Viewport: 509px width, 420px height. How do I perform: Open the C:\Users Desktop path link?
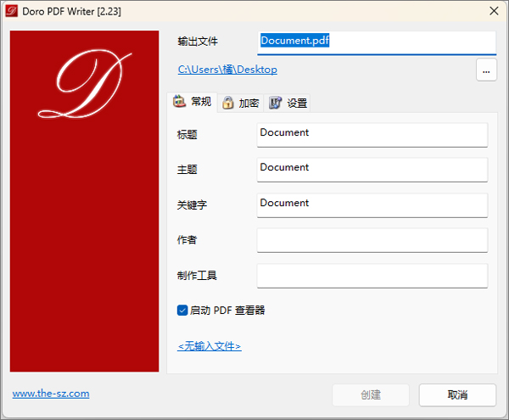pyautogui.click(x=227, y=70)
